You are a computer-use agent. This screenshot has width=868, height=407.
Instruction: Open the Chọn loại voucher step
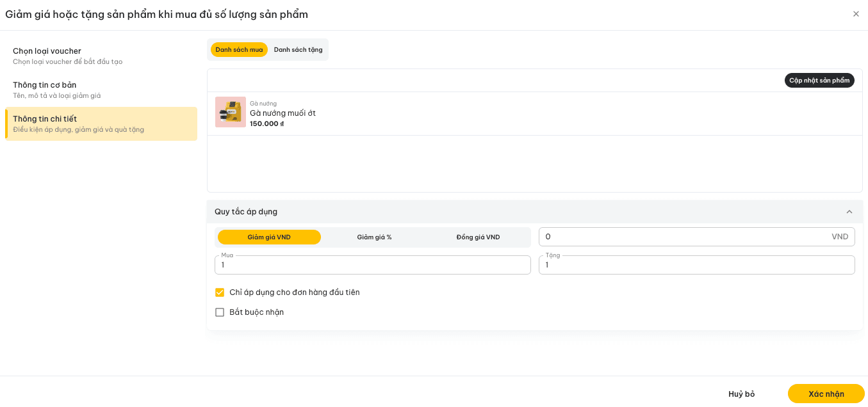pos(101,56)
